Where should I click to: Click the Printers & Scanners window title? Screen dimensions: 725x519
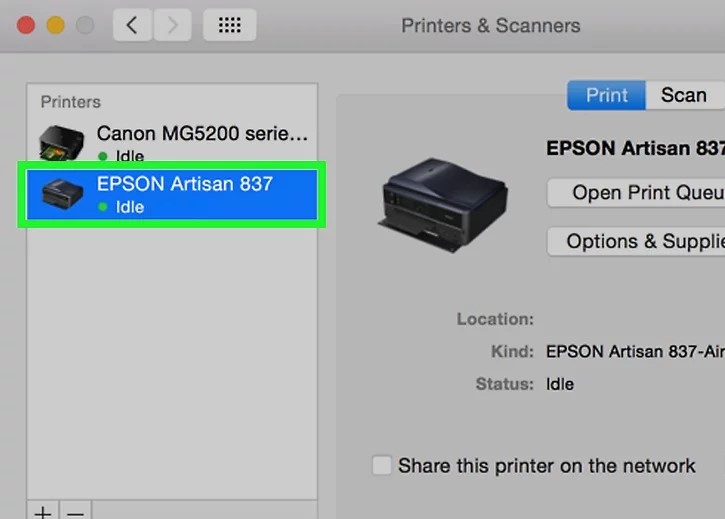pyautogui.click(x=490, y=26)
